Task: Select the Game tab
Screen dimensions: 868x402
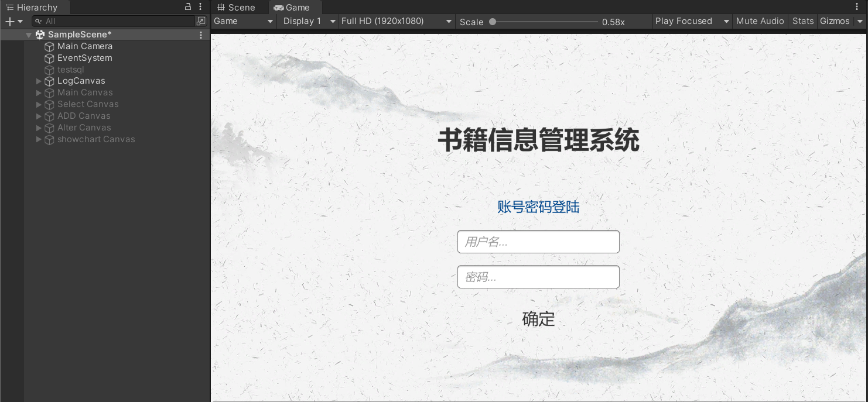Action: [x=295, y=7]
